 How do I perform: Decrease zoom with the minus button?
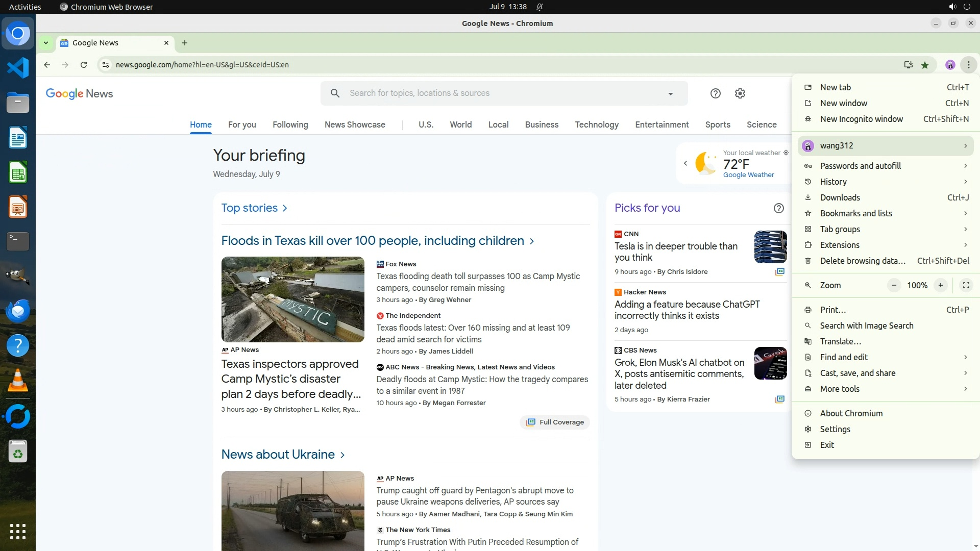click(x=894, y=285)
